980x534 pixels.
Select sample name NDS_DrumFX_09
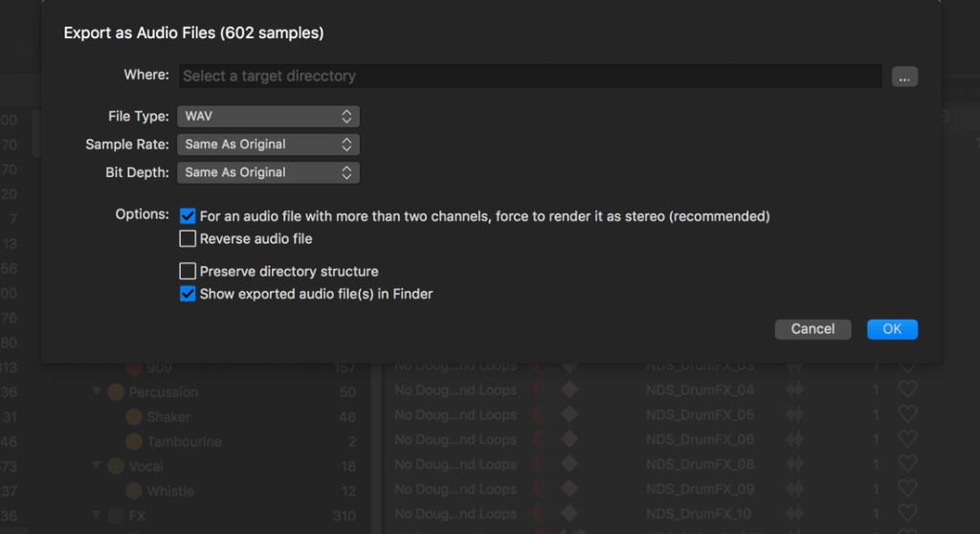tap(700, 489)
